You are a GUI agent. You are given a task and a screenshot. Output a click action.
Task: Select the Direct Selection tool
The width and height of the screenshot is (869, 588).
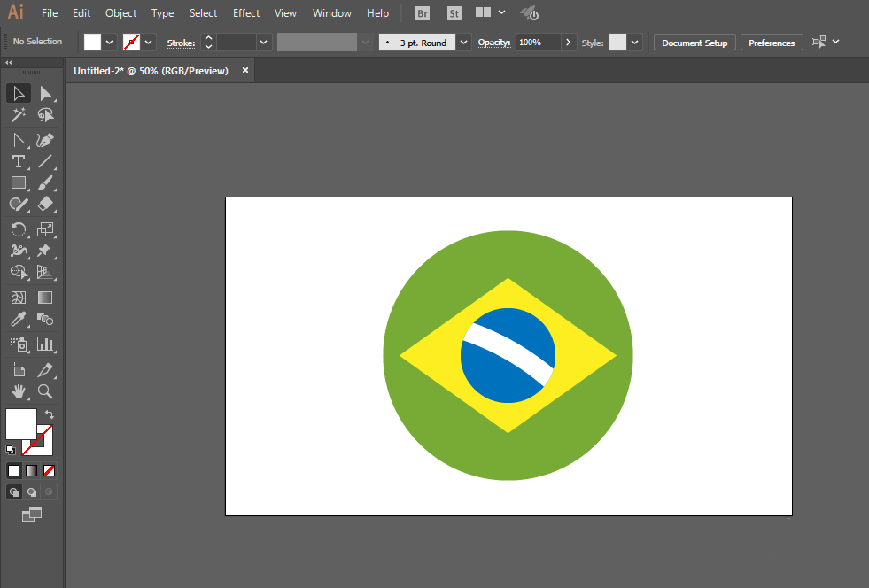tap(45, 94)
